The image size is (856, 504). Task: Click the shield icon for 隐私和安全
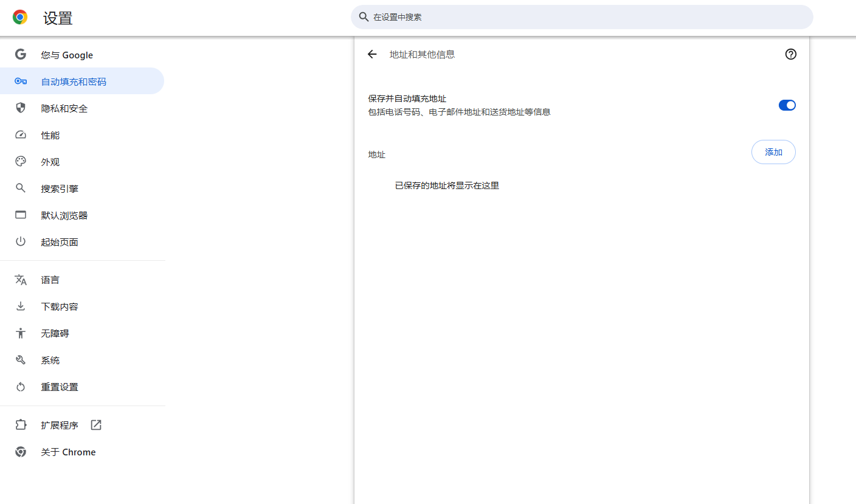click(21, 108)
